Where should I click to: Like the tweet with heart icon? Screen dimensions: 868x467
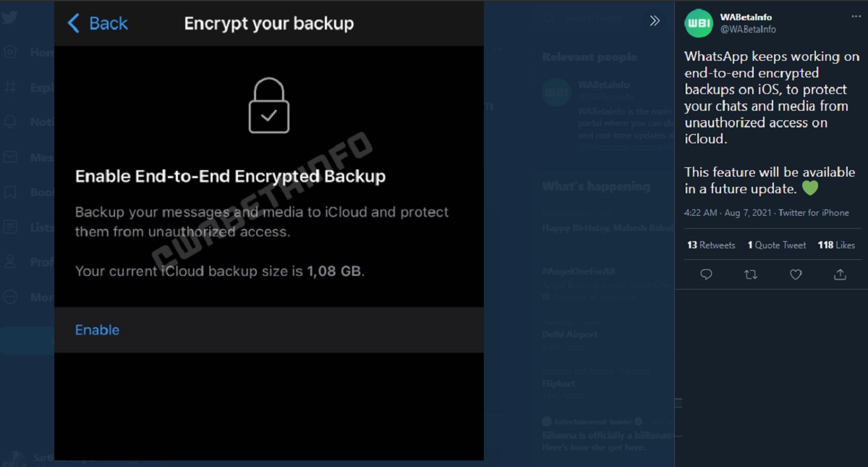796,274
